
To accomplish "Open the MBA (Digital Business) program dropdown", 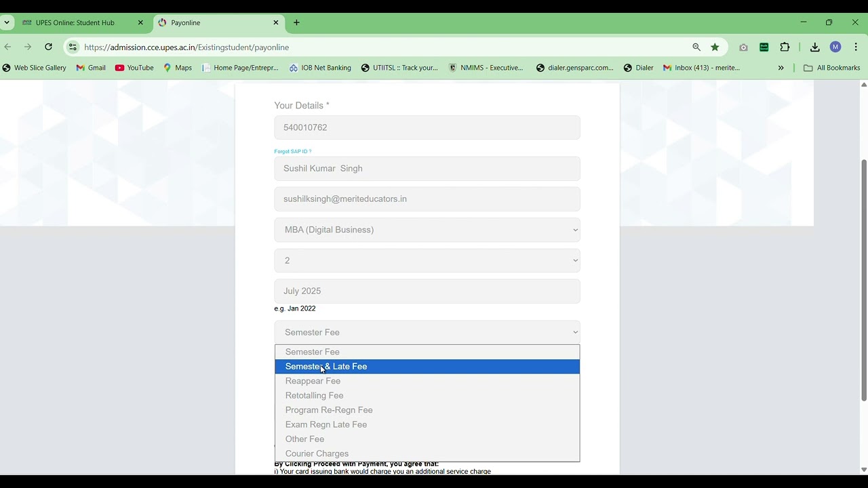I will click(427, 230).
